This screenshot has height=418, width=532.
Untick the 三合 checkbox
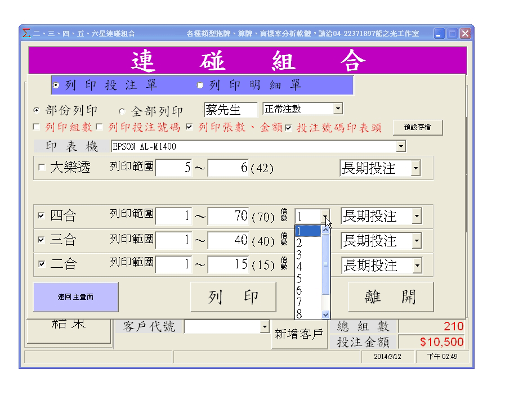42,240
